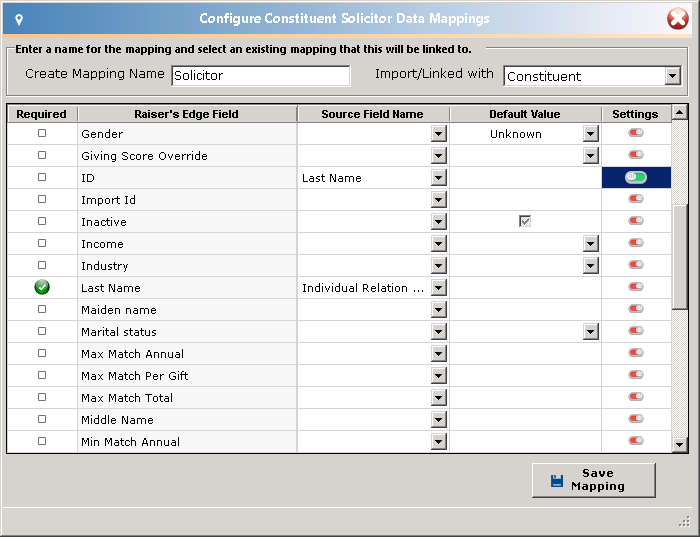Tick the Required checkbox for Income

tap(42, 243)
